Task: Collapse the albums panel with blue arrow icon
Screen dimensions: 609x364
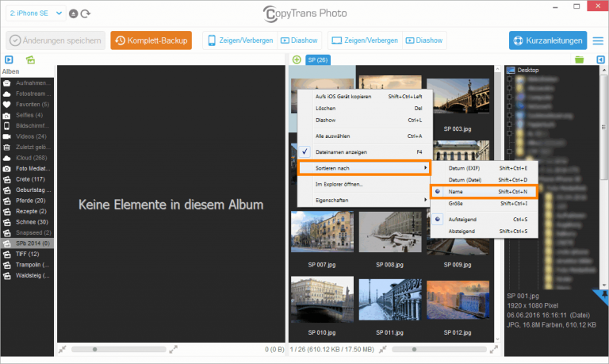Action: [x=9, y=59]
